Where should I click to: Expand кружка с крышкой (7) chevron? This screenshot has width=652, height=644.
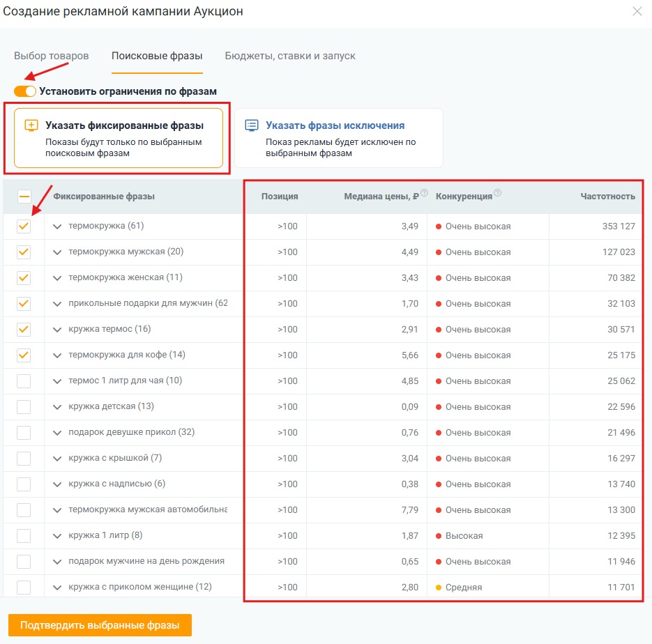click(57, 459)
